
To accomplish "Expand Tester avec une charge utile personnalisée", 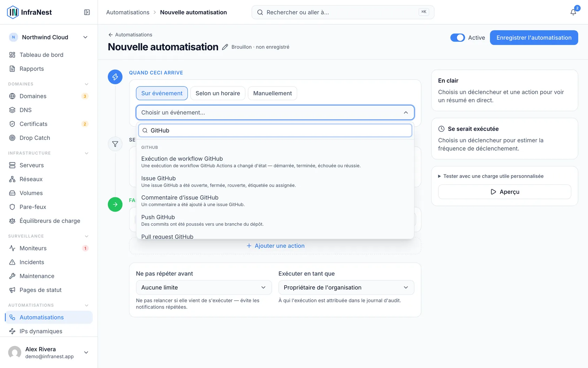I will (x=490, y=176).
